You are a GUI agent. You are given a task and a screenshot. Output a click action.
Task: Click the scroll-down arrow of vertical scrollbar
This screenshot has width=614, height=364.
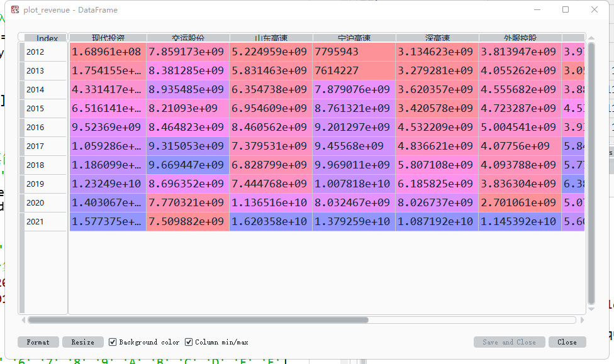[x=591, y=309]
